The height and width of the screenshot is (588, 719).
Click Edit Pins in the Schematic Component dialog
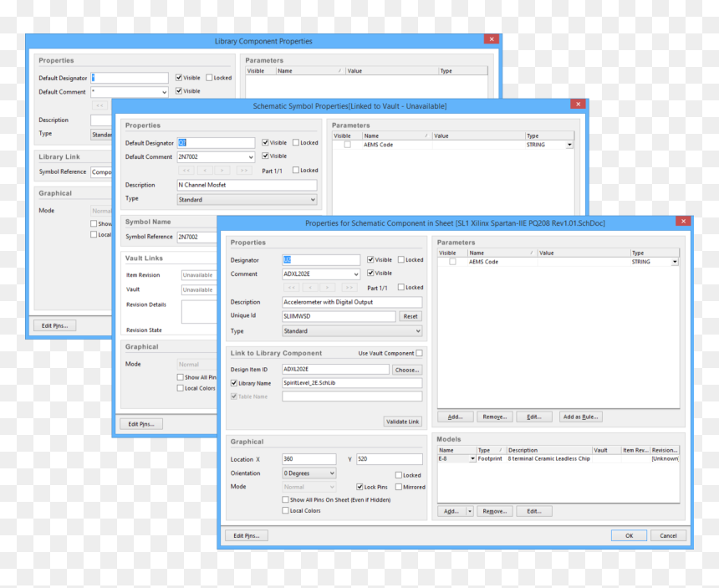(x=247, y=535)
